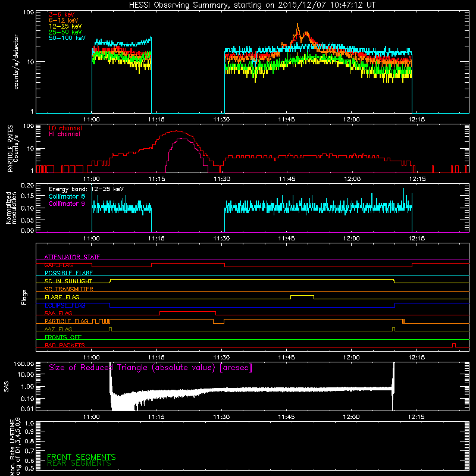Select the red 3-6 keV legend label

click(62, 14)
